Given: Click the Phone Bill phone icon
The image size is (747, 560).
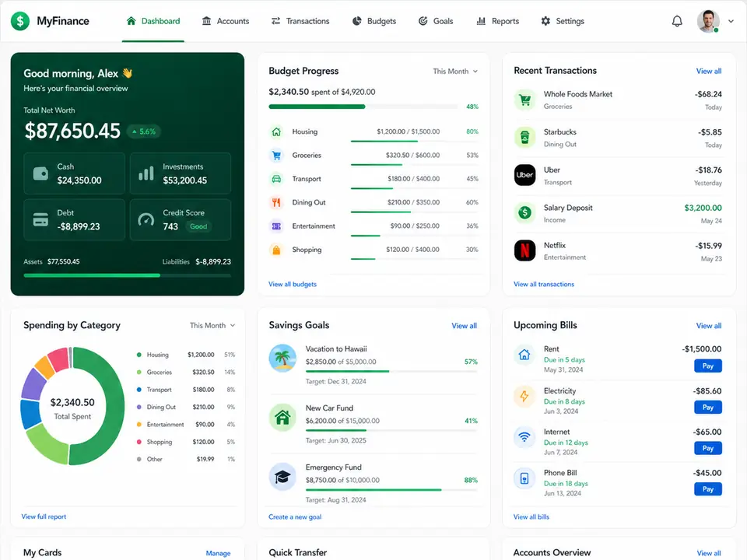Looking at the screenshot, I should (x=524, y=478).
